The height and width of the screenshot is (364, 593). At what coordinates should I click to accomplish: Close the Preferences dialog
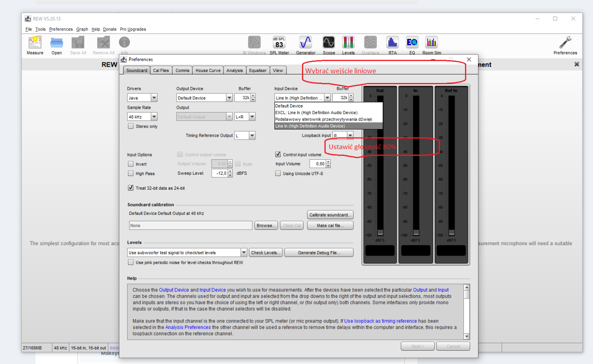click(x=469, y=59)
